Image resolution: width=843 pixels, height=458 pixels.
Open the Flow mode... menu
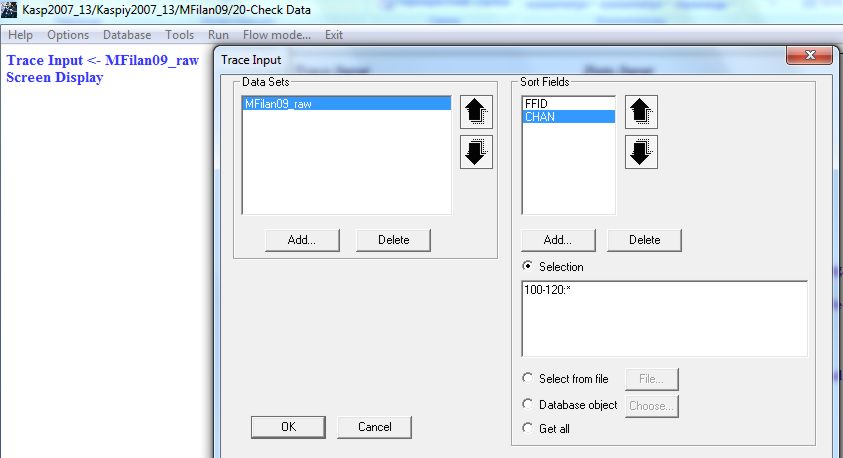(276, 35)
